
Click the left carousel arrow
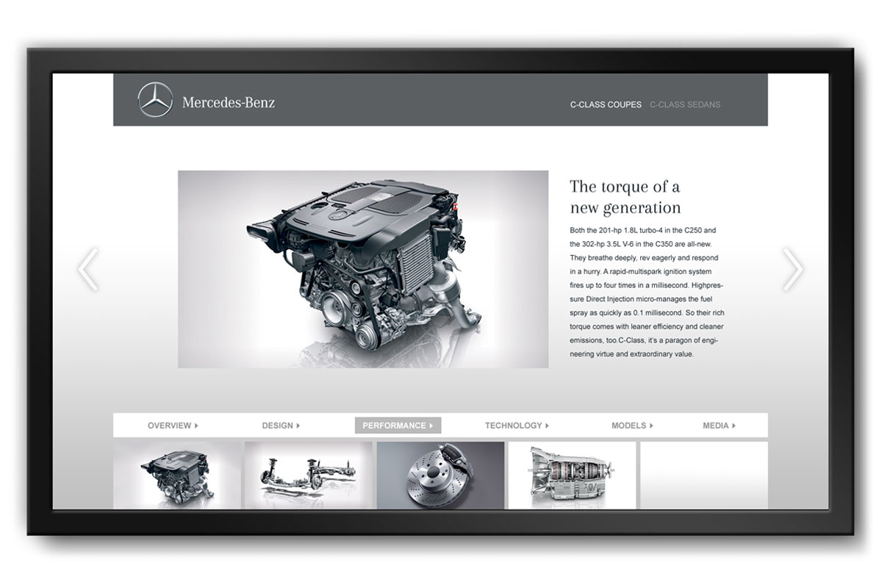(88, 268)
